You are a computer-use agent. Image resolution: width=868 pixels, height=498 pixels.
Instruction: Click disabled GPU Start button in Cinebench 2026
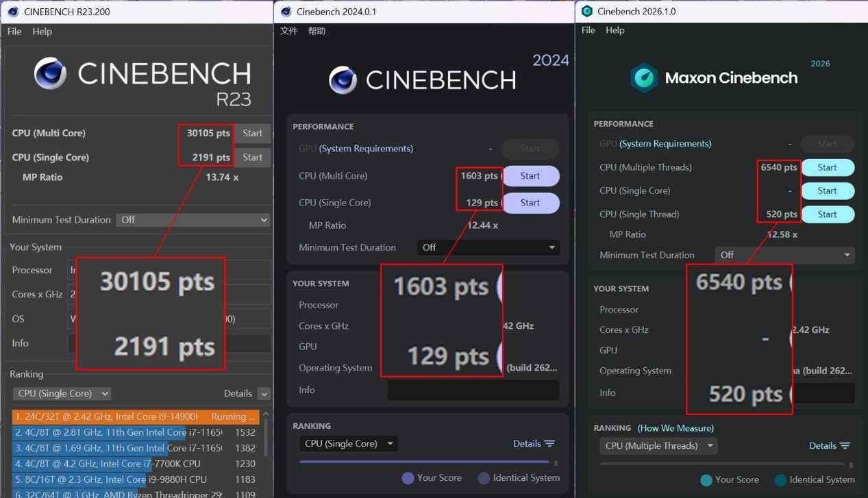[827, 144]
